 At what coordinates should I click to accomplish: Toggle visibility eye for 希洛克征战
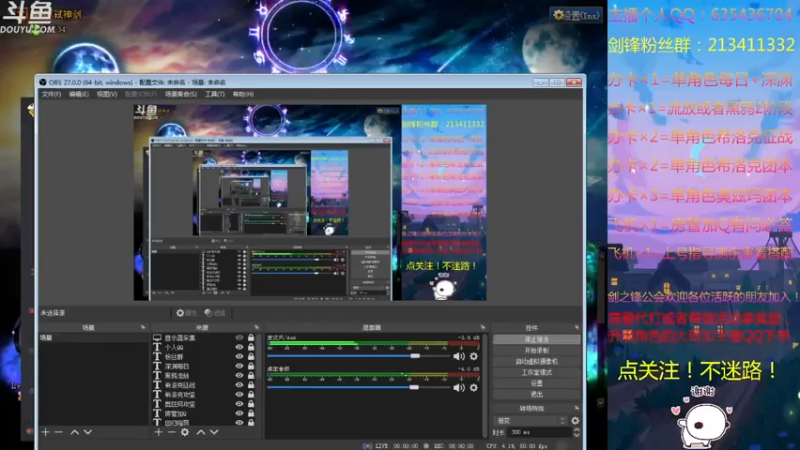click(x=239, y=385)
